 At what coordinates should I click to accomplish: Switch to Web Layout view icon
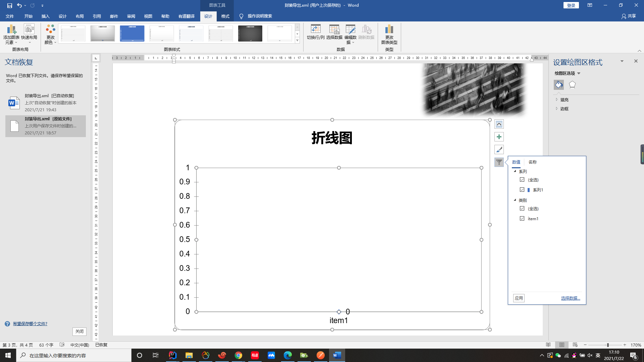click(575, 345)
